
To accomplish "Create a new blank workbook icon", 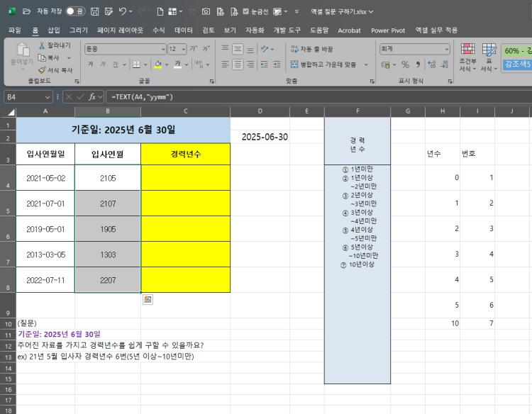I will (x=160, y=11).
